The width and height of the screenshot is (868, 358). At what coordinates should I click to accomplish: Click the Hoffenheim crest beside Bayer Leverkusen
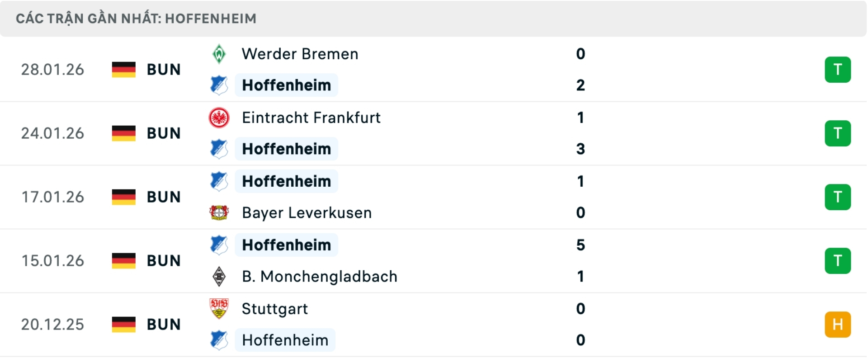(x=220, y=181)
